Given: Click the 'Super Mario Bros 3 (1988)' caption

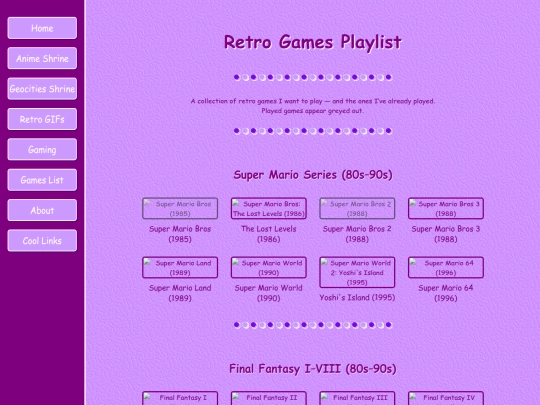Looking at the screenshot, I should pos(446,234).
